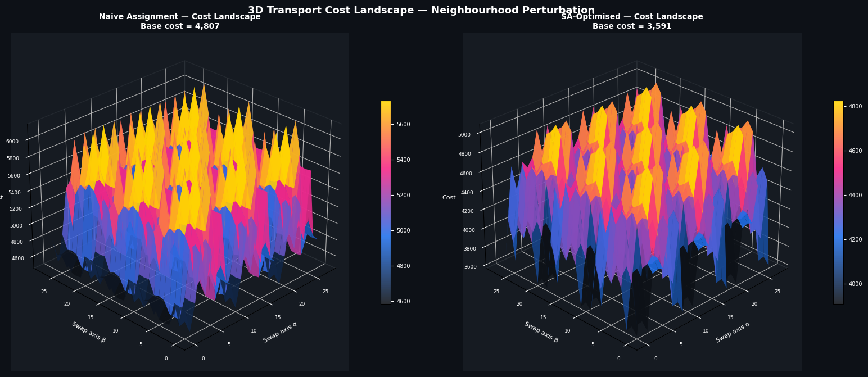The height and width of the screenshot is (377, 868).
Task: Click the right plot's colorbar gradient
Action: [838, 202]
